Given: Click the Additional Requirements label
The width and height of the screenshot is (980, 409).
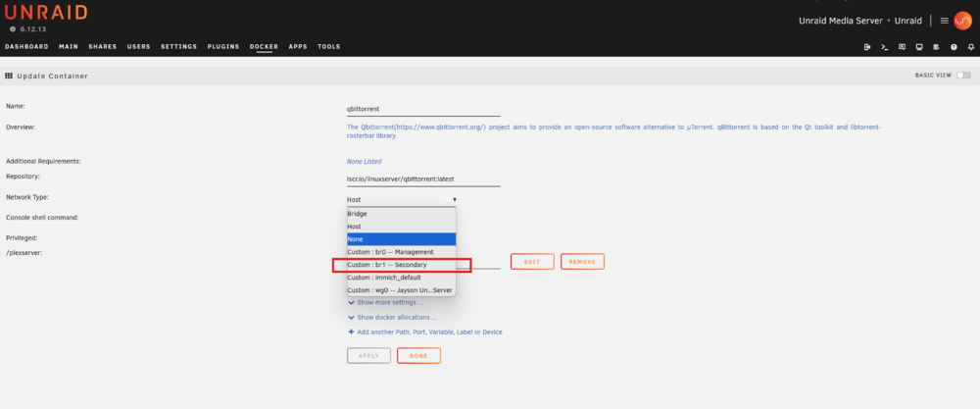Looking at the screenshot, I should click(x=43, y=162).
